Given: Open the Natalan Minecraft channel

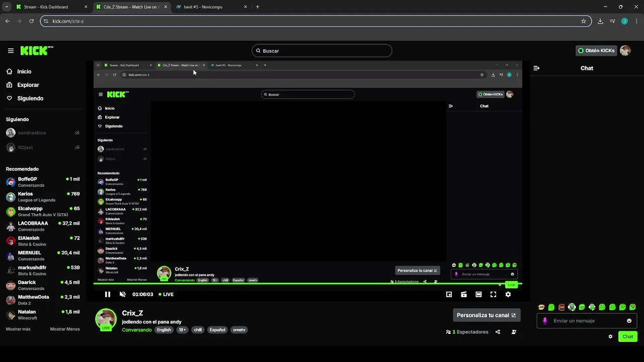Looking at the screenshot, I should point(43,315).
